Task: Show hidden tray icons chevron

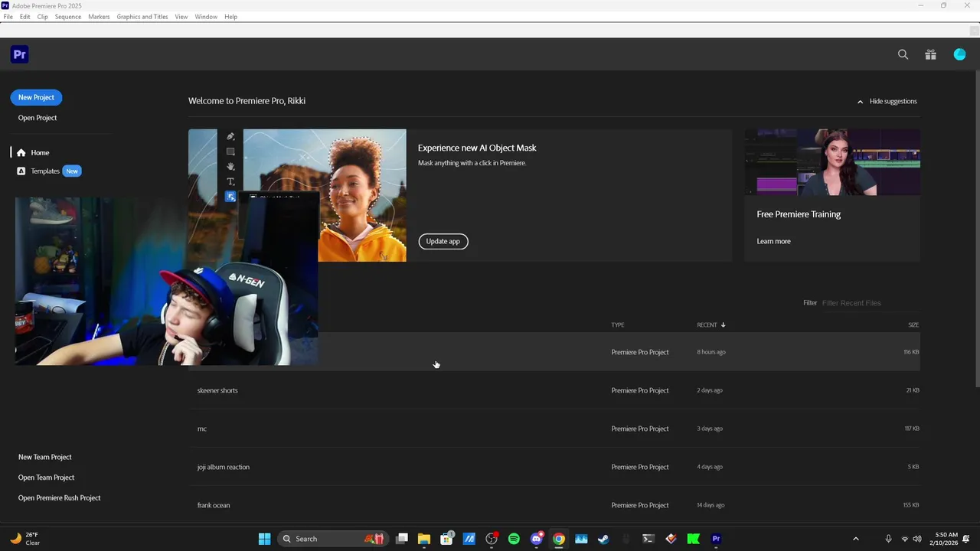Action: 856,539
